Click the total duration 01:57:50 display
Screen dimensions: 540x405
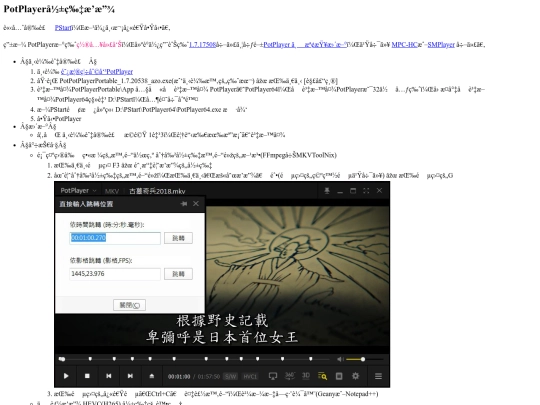(209, 376)
